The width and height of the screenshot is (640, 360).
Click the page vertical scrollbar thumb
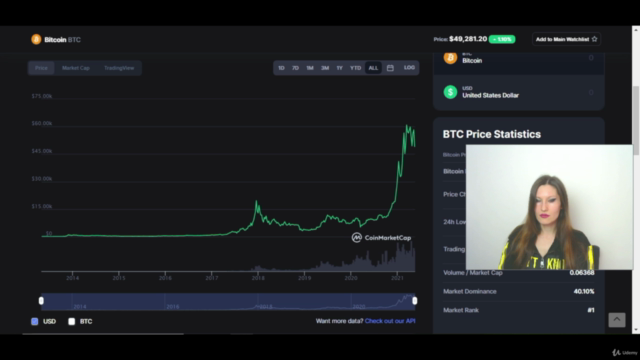(x=636, y=120)
